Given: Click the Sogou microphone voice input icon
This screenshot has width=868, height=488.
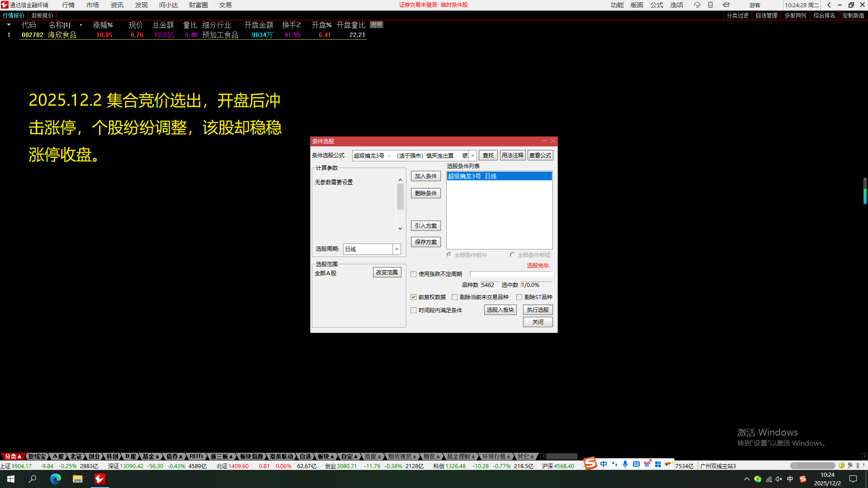Looking at the screenshot, I should pyautogui.click(x=625, y=464).
